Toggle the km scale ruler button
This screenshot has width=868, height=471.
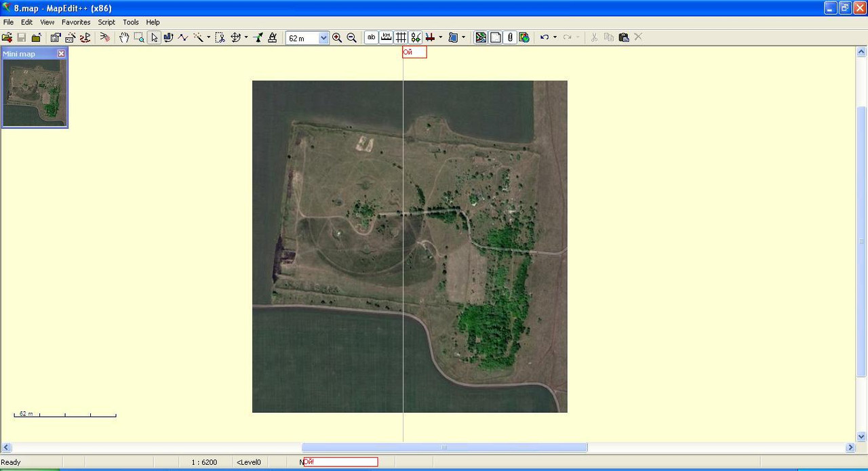point(386,38)
